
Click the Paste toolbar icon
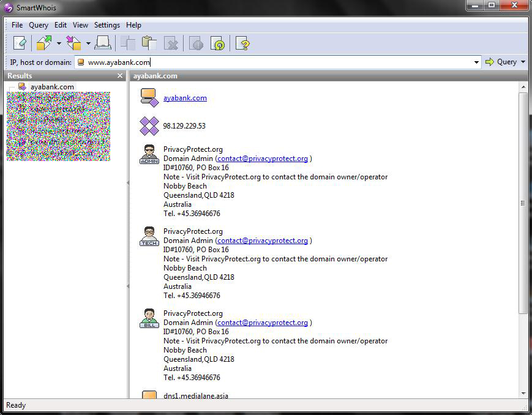[x=149, y=43]
